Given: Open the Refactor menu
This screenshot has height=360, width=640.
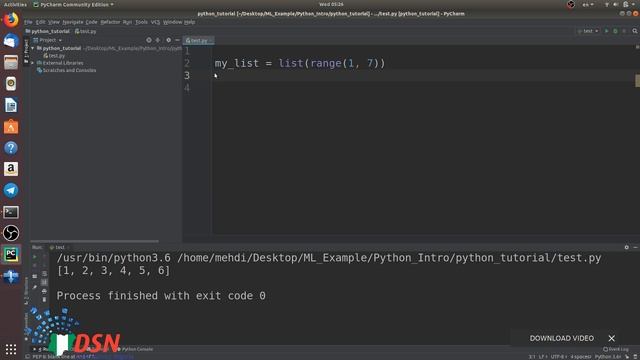Looking at the screenshot, I should click(x=110, y=22).
